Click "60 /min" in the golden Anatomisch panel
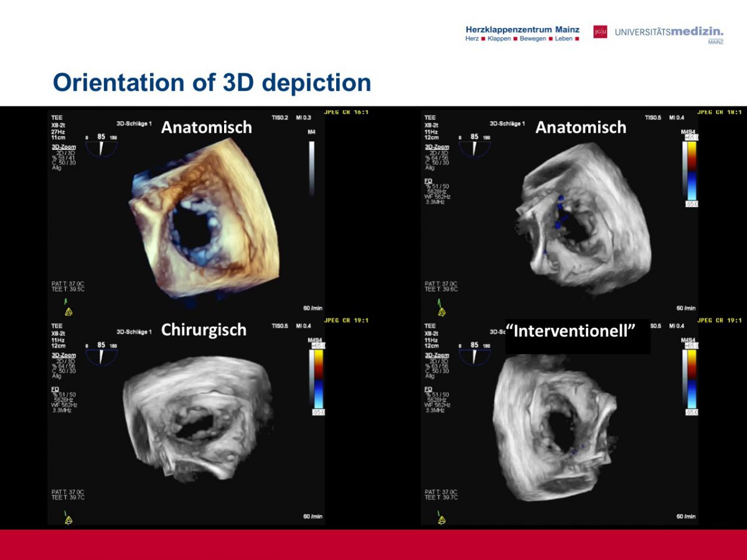Image resolution: width=747 pixels, height=560 pixels. [x=312, y=308]
